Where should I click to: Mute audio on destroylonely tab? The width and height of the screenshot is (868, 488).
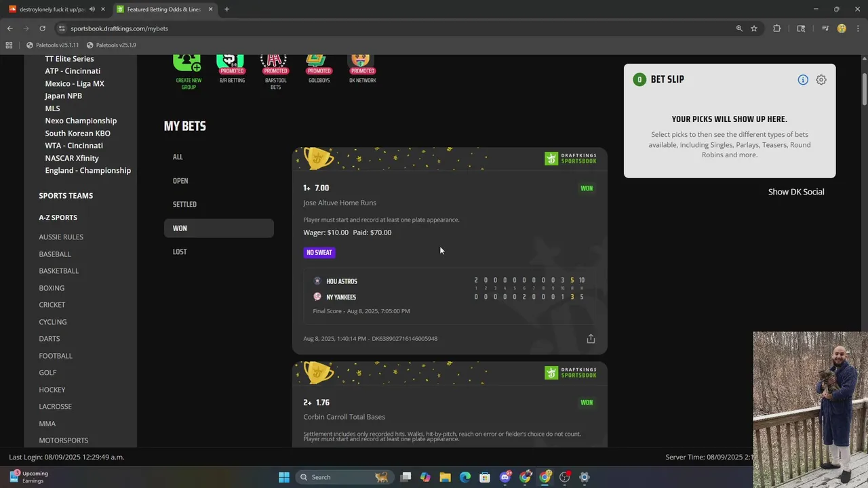pos(92,9)
